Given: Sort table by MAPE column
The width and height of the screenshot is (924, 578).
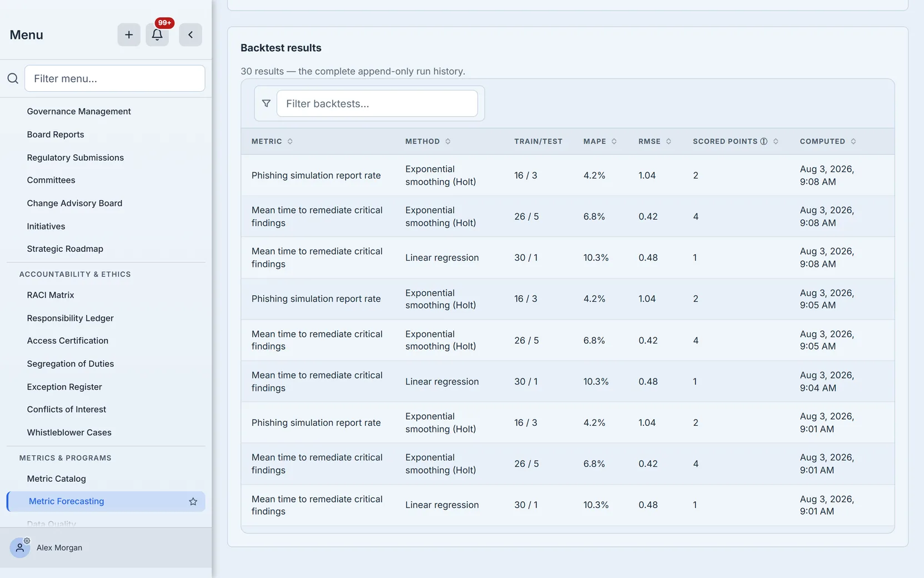Looking at the screenshot, I should (x=614, y=141).
